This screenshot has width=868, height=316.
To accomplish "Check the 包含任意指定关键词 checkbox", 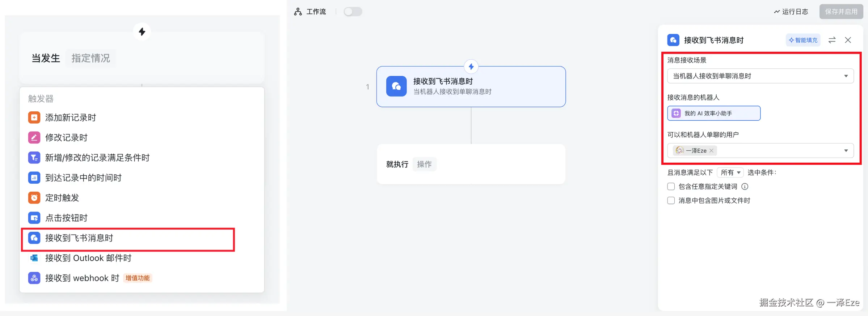I will click(x=671, y=187).
